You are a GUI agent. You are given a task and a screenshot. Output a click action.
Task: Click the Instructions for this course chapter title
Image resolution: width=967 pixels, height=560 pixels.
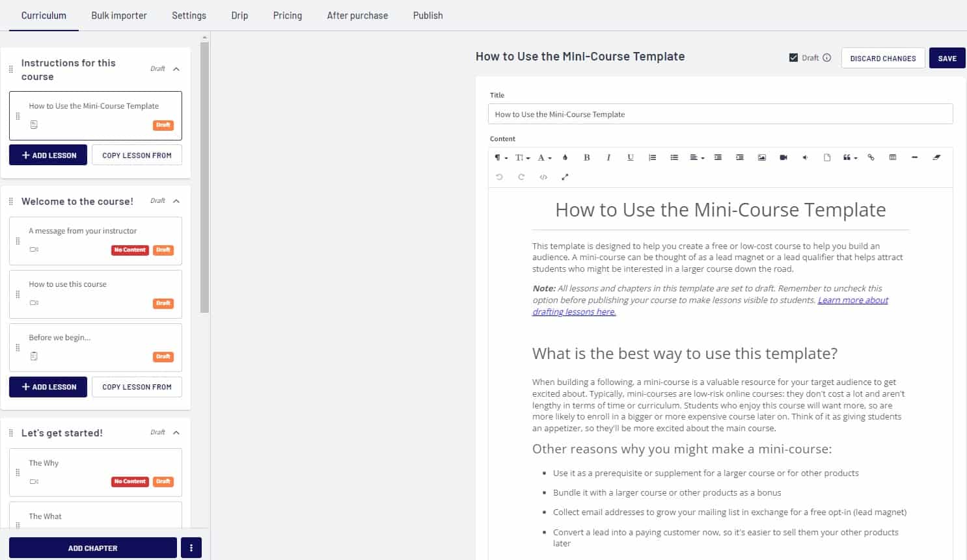(x=68, y=70)
